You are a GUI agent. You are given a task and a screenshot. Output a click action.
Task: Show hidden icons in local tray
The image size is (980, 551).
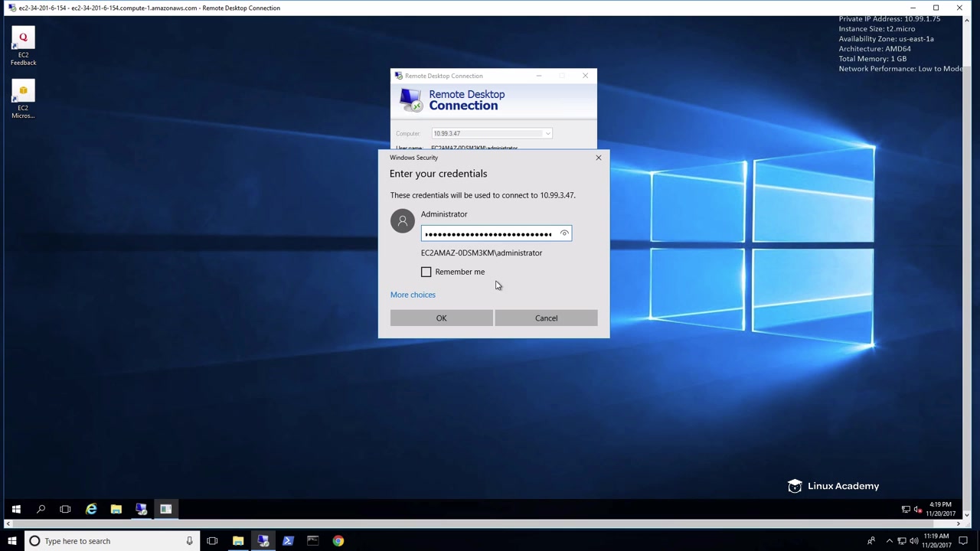889,541
